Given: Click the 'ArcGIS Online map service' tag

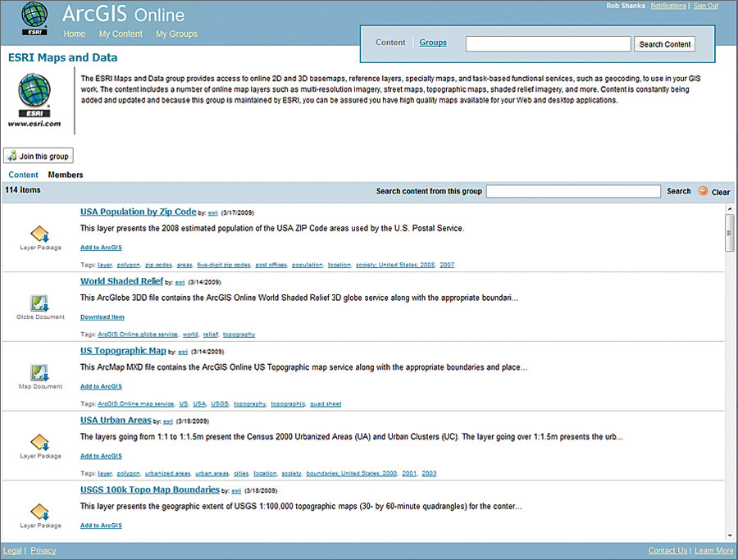Looking at the screenshot, I should (135, 403).
